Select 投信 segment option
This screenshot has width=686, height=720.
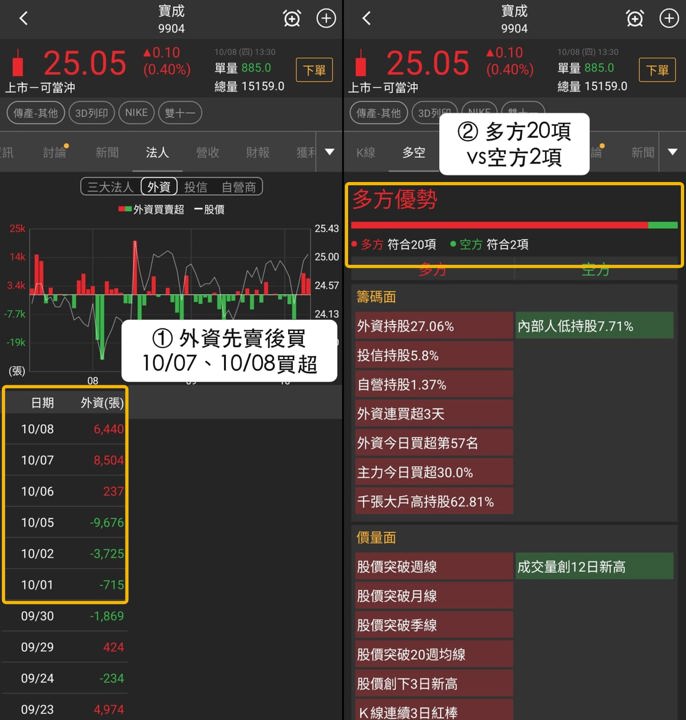(x=196, y=187)
